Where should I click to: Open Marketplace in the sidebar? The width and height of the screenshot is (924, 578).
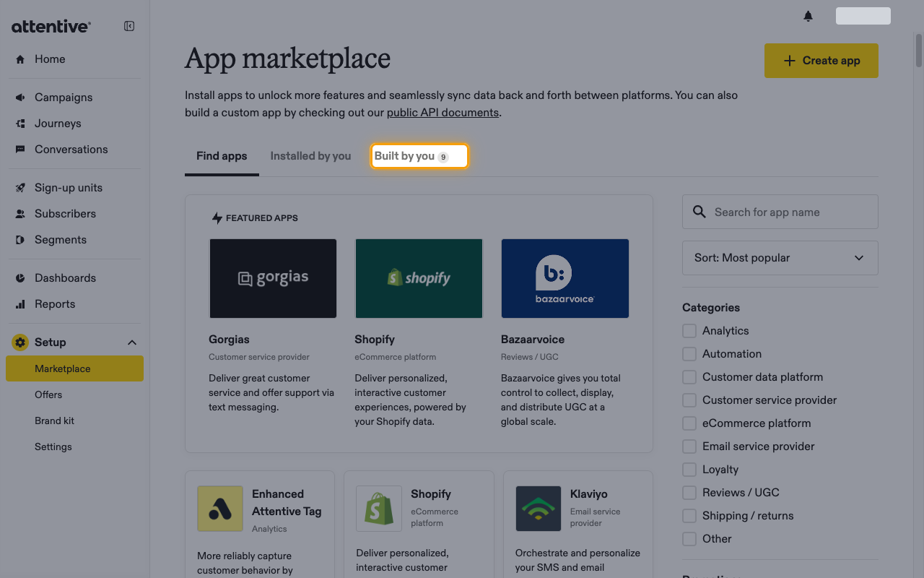point(74,368)
